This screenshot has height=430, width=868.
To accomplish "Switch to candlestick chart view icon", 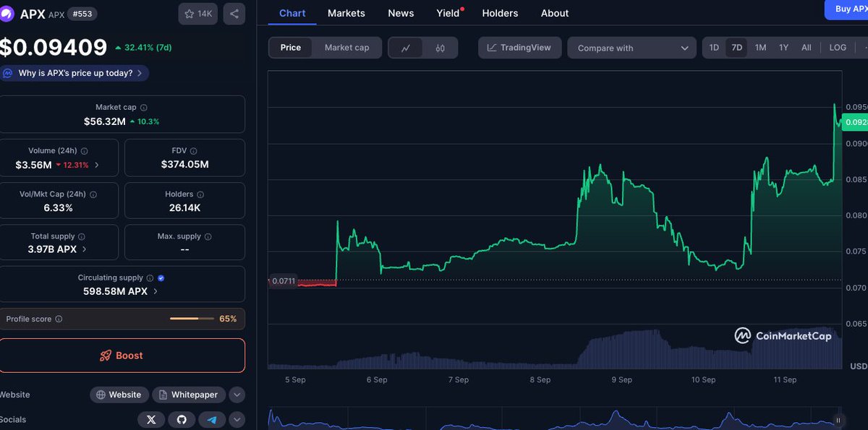I will point(441,48).
